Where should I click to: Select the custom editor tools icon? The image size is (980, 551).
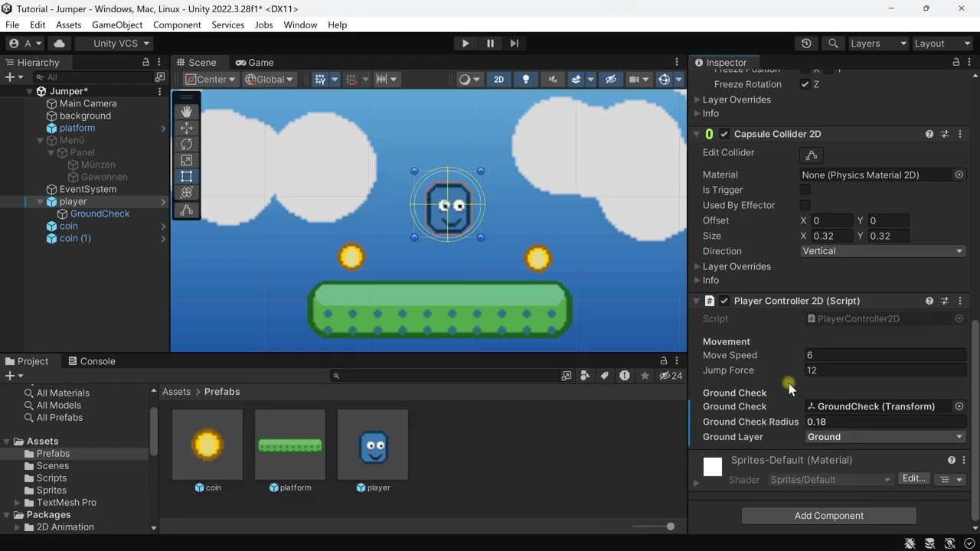(x=186, y=210)
